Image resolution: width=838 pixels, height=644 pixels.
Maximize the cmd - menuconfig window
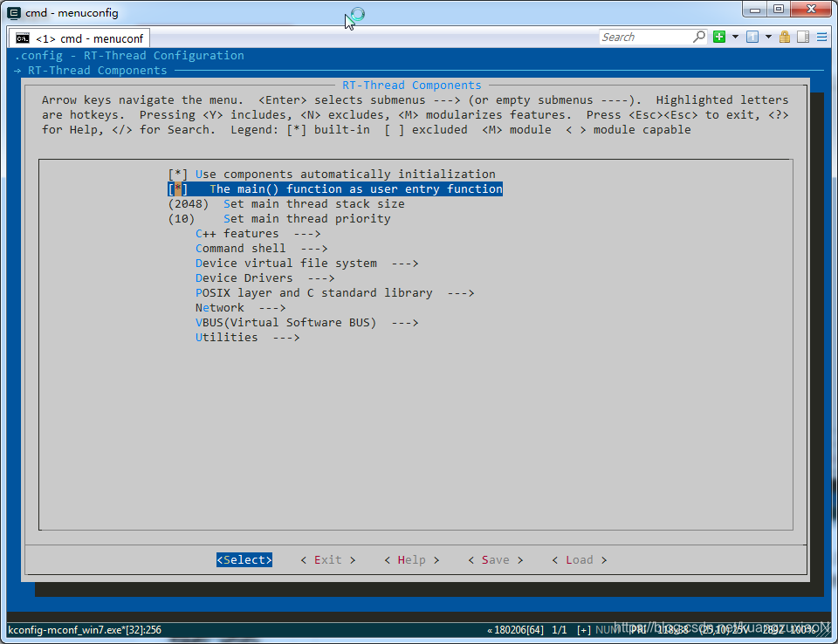tap(779, 9)
